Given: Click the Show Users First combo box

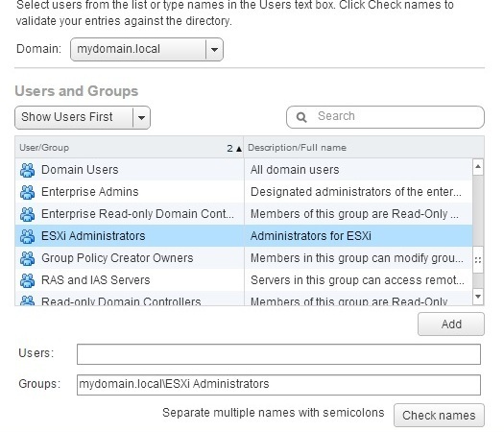Looking at the screenshot, I should [83, 117].
